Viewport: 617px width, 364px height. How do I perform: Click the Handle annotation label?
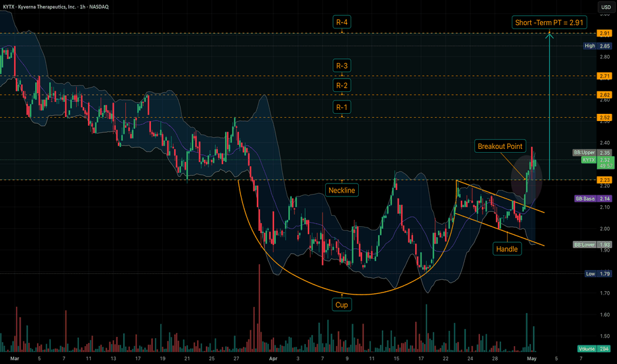click(507, 249)
